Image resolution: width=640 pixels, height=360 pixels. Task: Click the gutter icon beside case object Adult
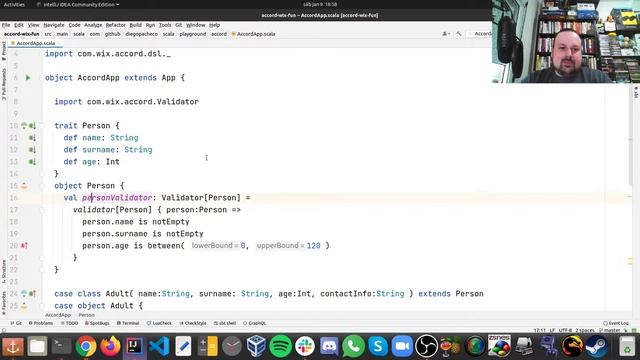click(x=24, y=306)
